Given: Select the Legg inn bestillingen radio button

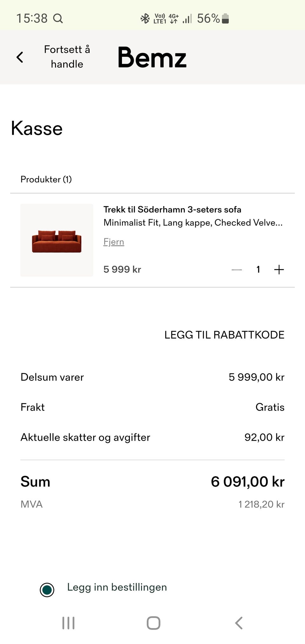Looking at the screenshot, I should [47, 590].
